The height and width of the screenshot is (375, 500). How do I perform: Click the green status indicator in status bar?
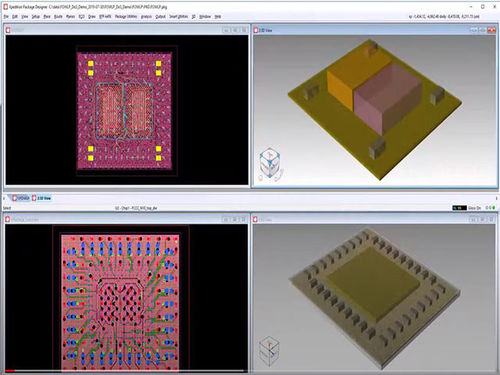(x=494, y=208)
